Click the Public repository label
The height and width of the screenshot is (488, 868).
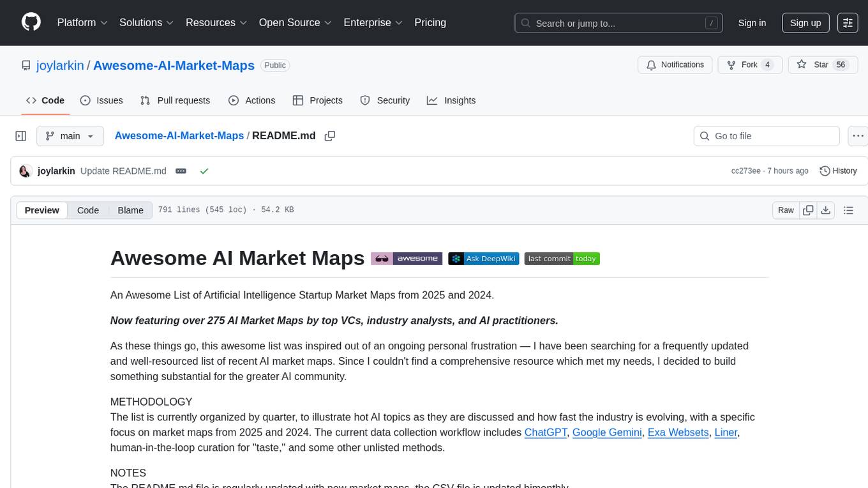pos(275,65)
